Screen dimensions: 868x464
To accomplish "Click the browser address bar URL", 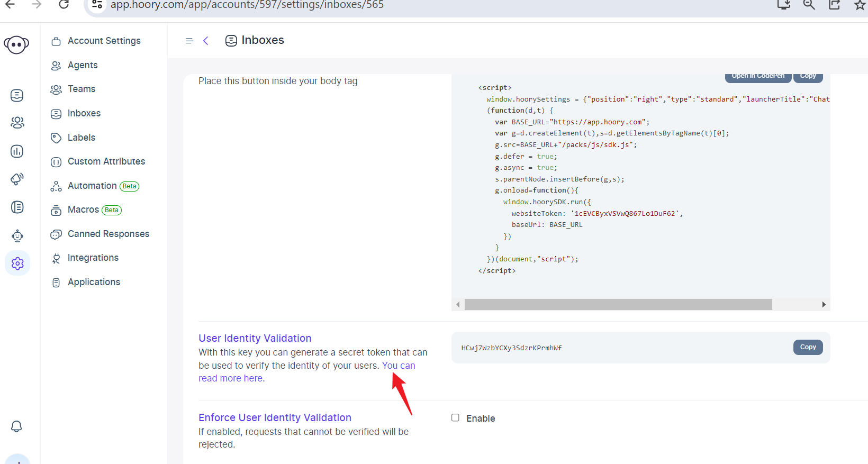I will click(x=247, y=5).
